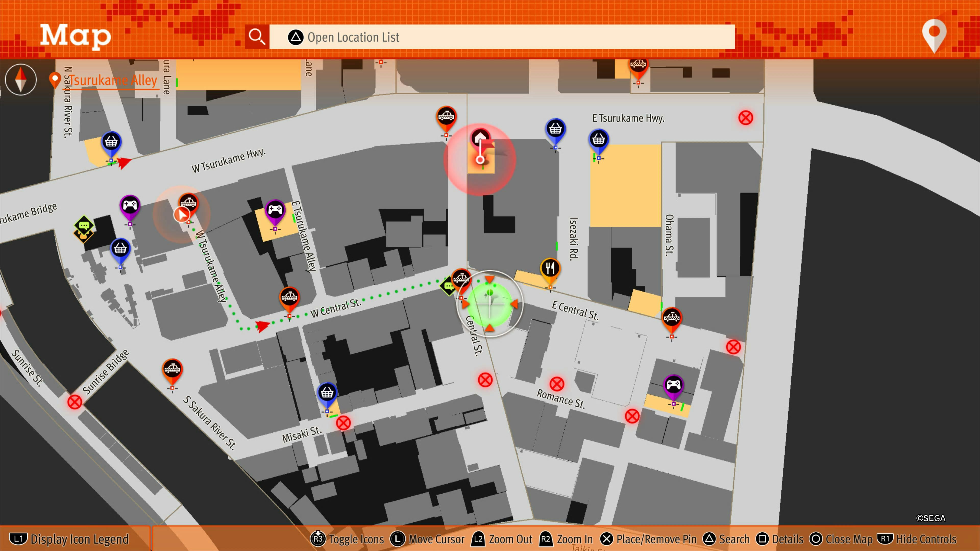Select taxi marker on W Tsurukame Hwy
Screen dimensions: 980x551
pos(446,116)
